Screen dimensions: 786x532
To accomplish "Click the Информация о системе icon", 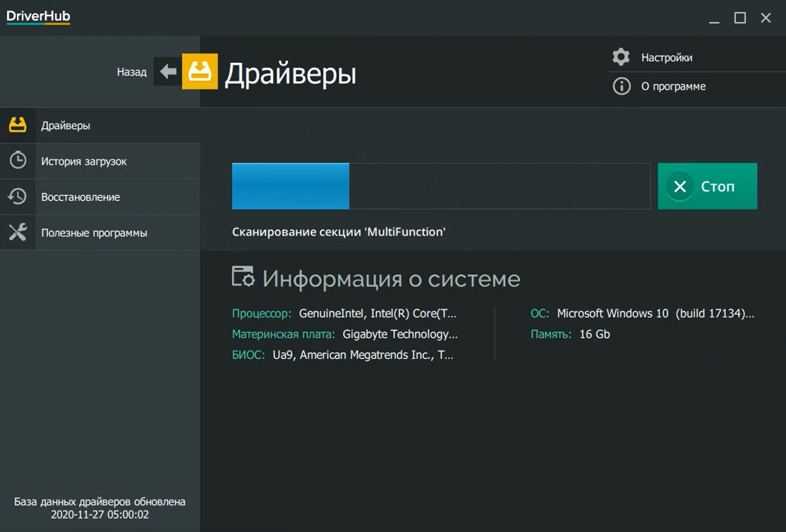I will [x=243, y=277].
